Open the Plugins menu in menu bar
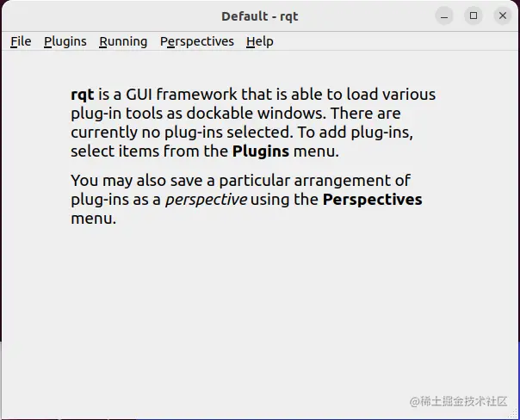 (65, 41)
